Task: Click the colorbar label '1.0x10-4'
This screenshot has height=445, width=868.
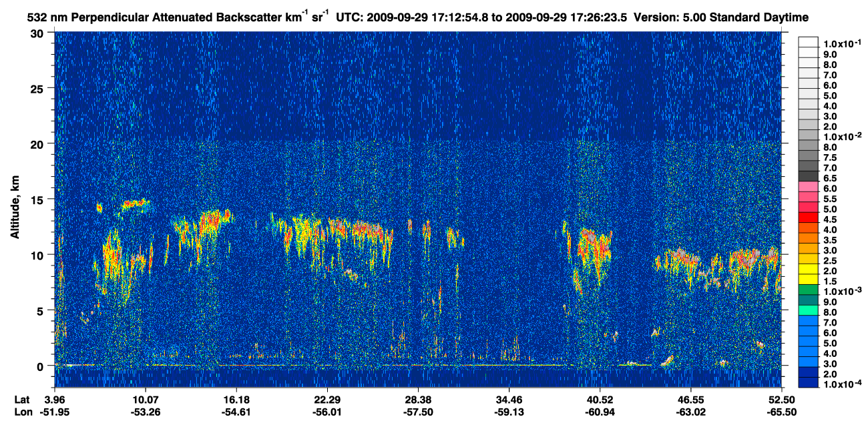Action: 842,384
